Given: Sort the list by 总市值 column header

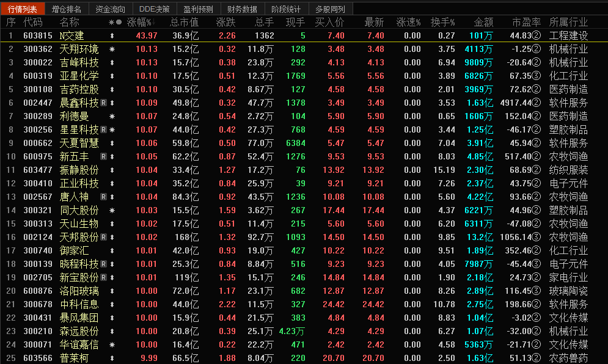Looking at the screenshot, I should 183,23.
